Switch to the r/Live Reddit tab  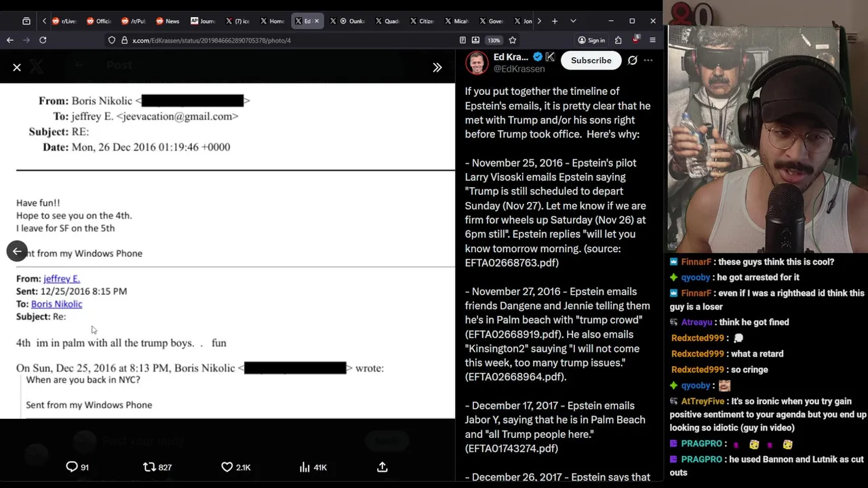(x=64, y=21)
